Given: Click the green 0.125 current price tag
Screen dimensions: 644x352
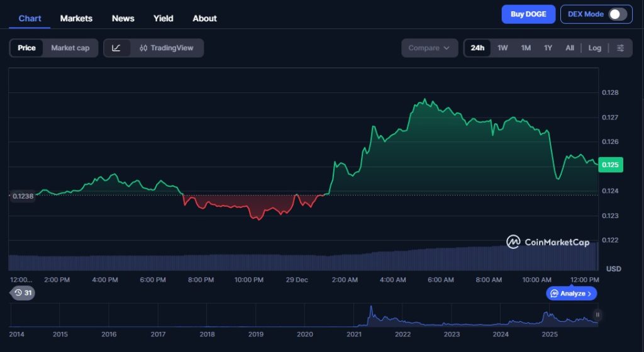Looking at the screenshot, I should (x=610, y=165).
